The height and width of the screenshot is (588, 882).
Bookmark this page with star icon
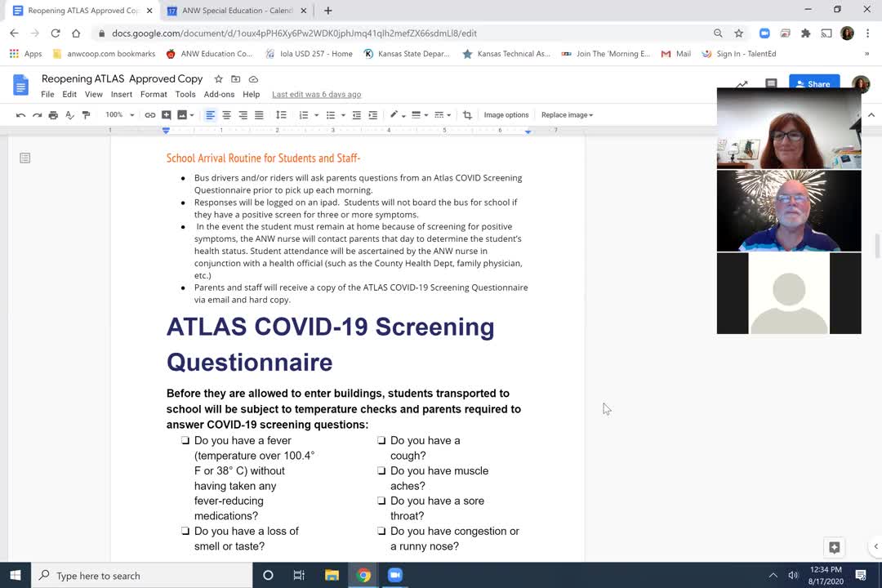pyautogui.click(x=738, y=33)
